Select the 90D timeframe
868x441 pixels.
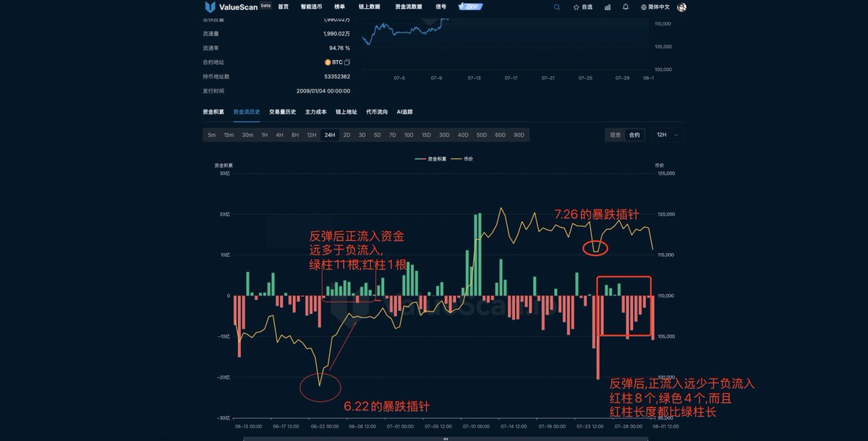coord(519,134)
